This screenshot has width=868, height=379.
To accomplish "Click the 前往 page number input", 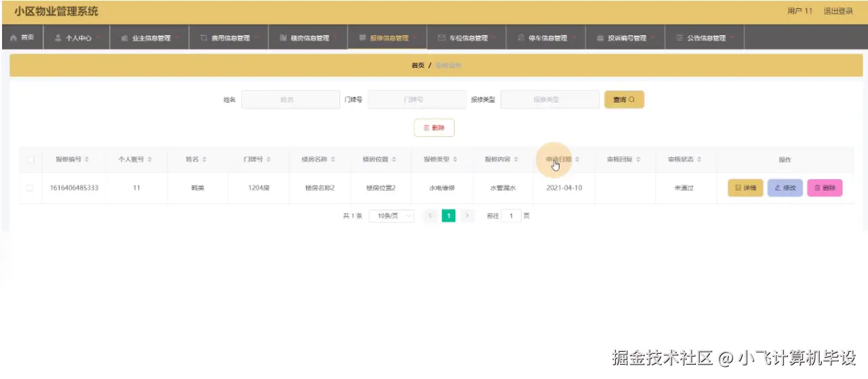I will coord(511,216).
